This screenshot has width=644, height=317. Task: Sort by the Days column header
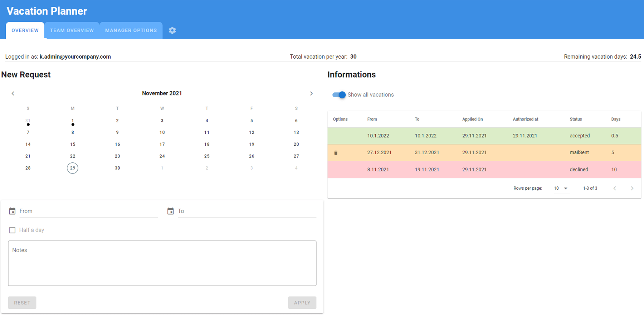coord(616,119)
